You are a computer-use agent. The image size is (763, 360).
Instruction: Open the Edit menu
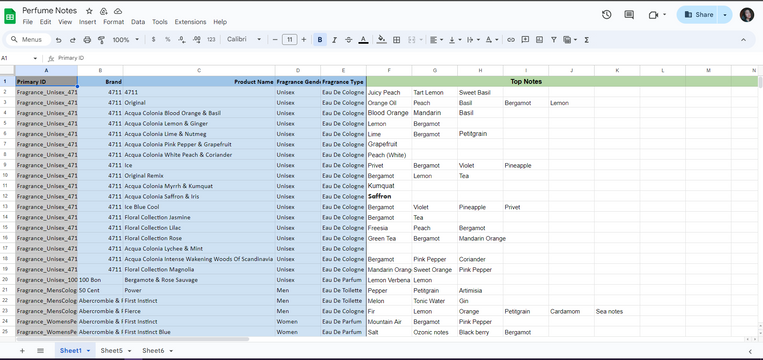[45, 22]
